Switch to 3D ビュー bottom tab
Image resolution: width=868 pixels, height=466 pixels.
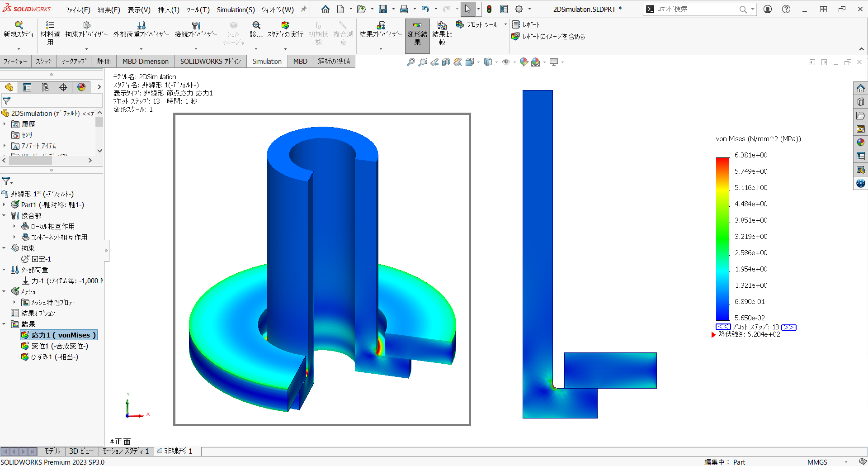pos(81,451)
